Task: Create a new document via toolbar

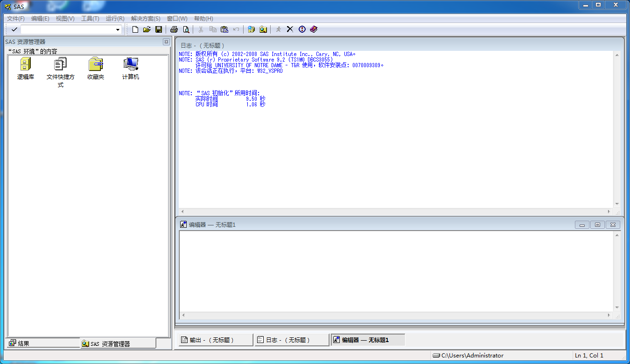Action: click(x=135, y=29)
